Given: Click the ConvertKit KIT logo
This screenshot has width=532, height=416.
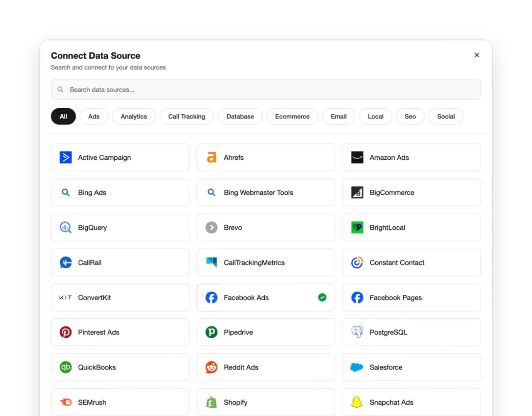Looking at the screenshot, I should (66, 297).
